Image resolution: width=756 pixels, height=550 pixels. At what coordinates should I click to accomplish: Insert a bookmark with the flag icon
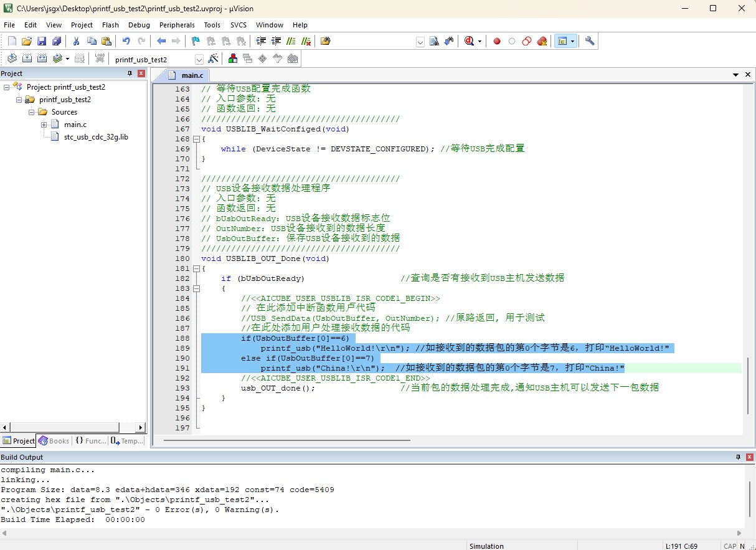196,41
